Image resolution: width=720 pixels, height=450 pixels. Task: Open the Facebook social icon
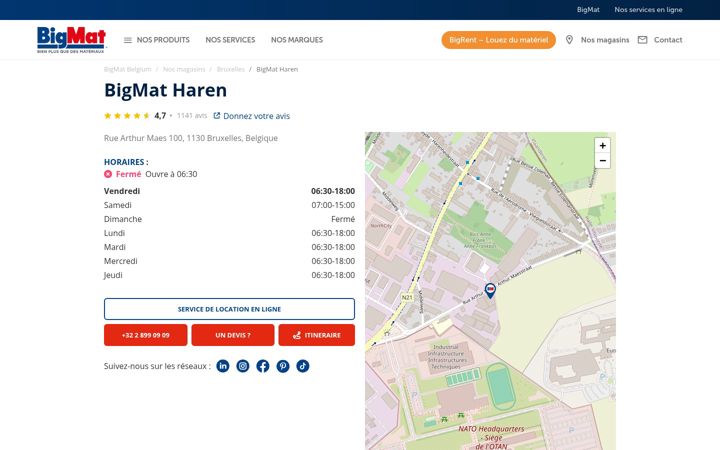tap(263, 366)
